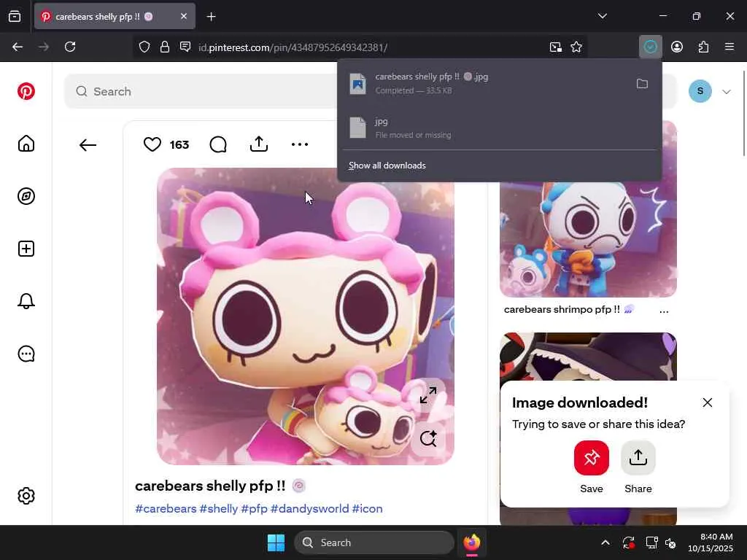Expand the accounts dropdown chevron
Screen dimensions: 747x560
click(727, 91)
